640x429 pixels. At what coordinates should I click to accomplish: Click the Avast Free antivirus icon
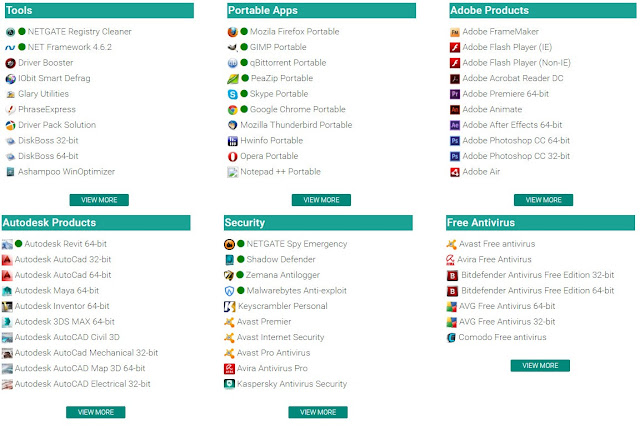point(451,244)
